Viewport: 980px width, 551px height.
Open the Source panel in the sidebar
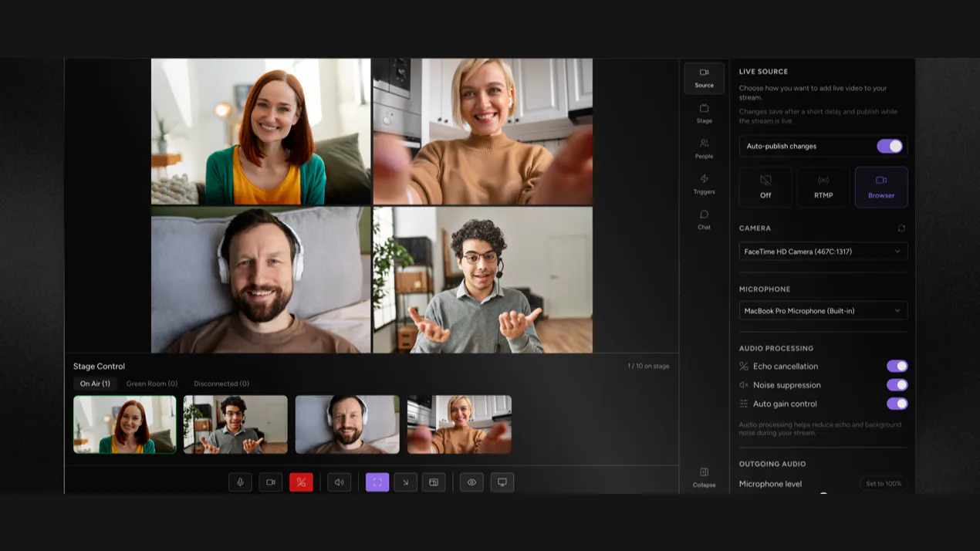(x=704, y=78)
